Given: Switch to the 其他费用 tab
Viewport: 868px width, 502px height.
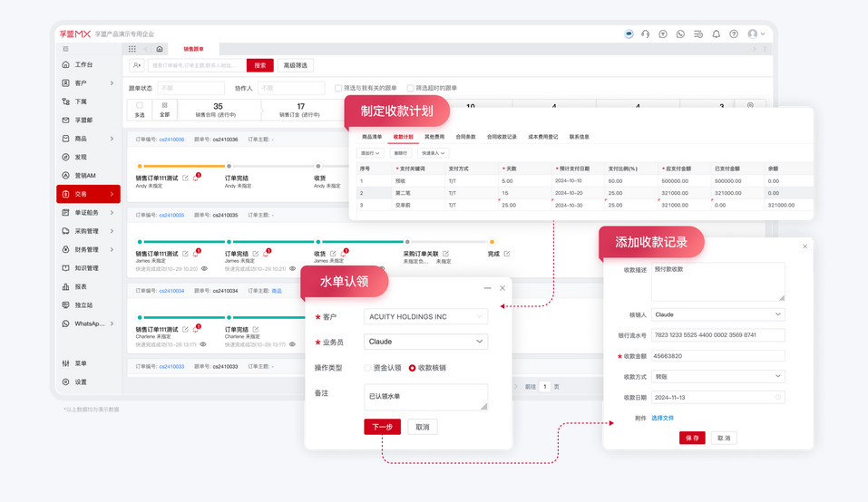Looking at the screenshot, I should pyautogui.click(x=434, y=137).
